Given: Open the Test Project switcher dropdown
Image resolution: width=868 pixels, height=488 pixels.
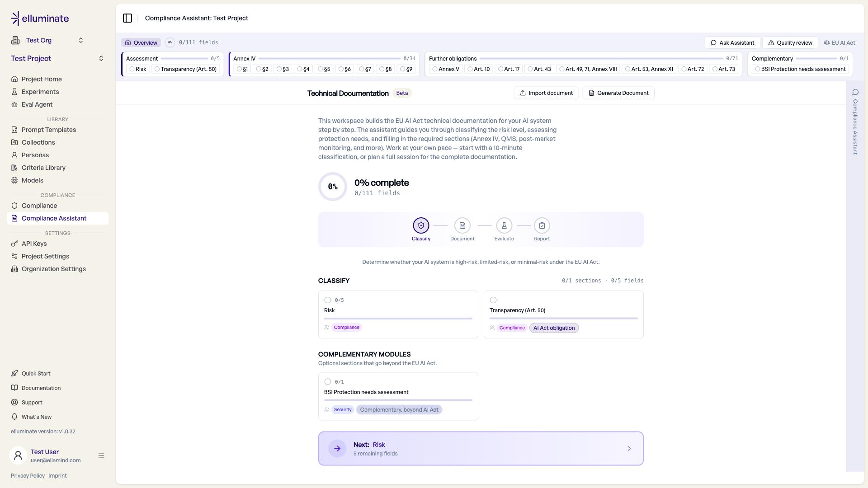Looking at the screenshot, I should click(101, 58).
